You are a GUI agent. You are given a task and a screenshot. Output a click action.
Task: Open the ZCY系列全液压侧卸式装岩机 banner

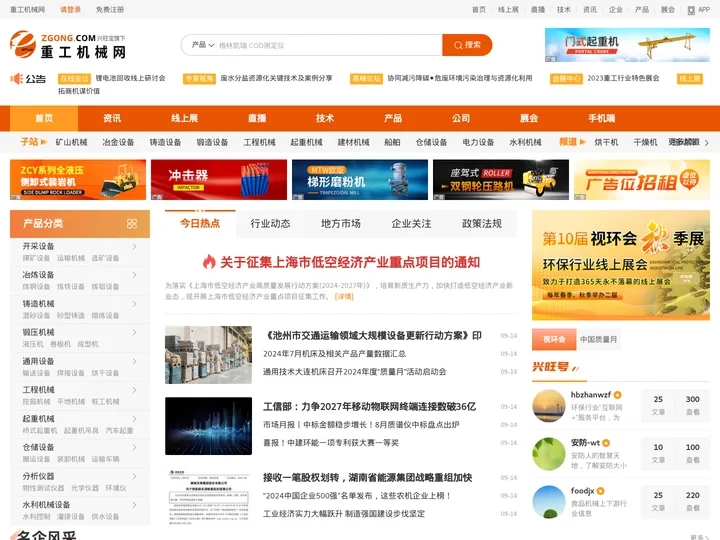pos(78,180)
